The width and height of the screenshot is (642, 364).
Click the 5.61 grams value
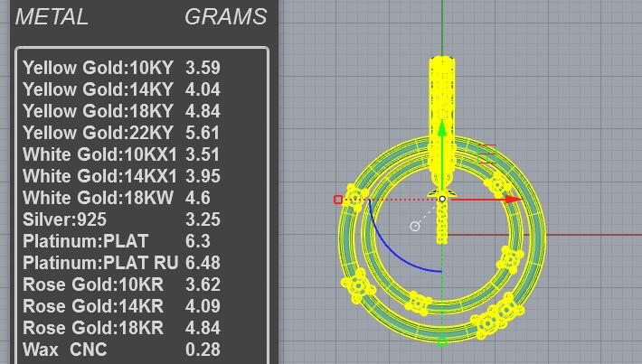203,133
